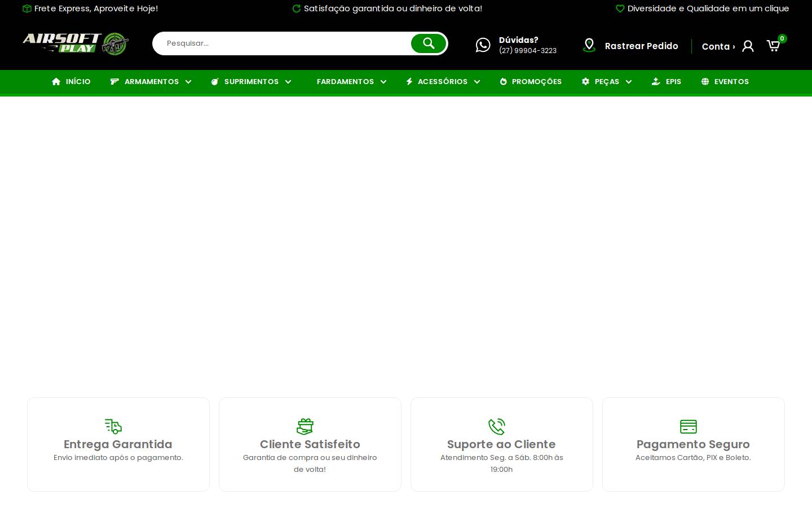Click the gift box Cliente Satisfeito icon
Image resolution: width=812 pixels, height=508 pixels.
(x=305, y=426)
